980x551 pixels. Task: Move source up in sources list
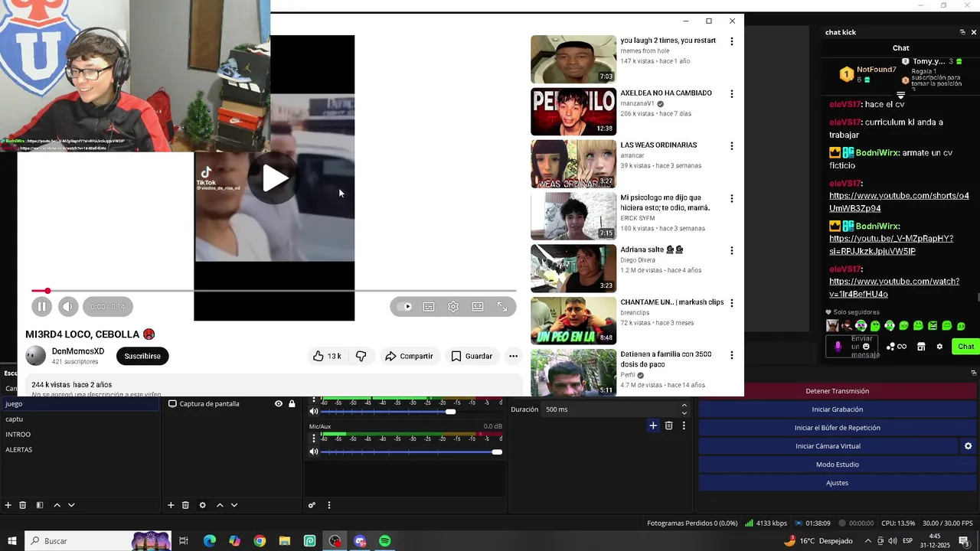[220, 505]
